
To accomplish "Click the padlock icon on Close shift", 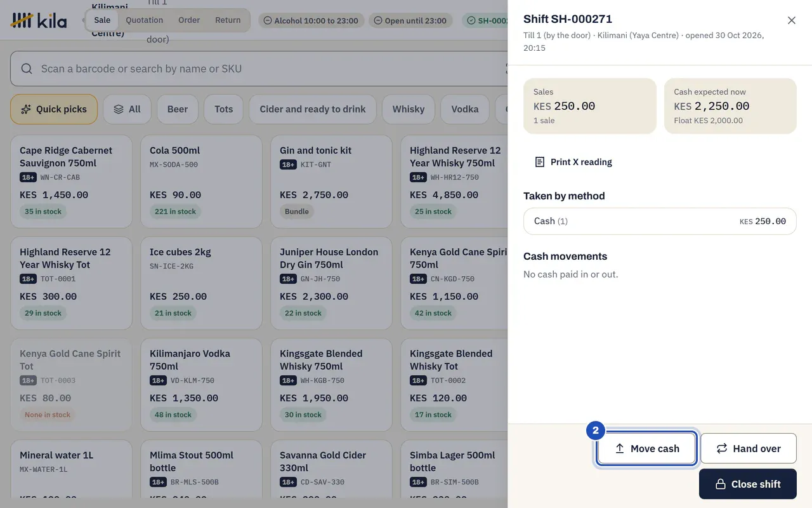I will tap(721, 484).
